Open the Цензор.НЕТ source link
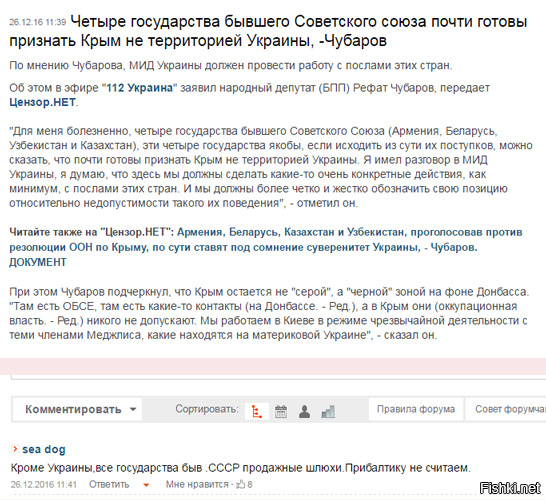Viewport: 546px width, 500px height. coord(42,102)
